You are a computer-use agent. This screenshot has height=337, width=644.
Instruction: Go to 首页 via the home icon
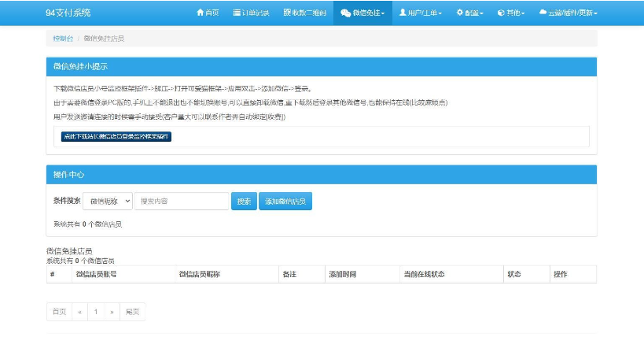pyautogui.click(x=208, y=13)
